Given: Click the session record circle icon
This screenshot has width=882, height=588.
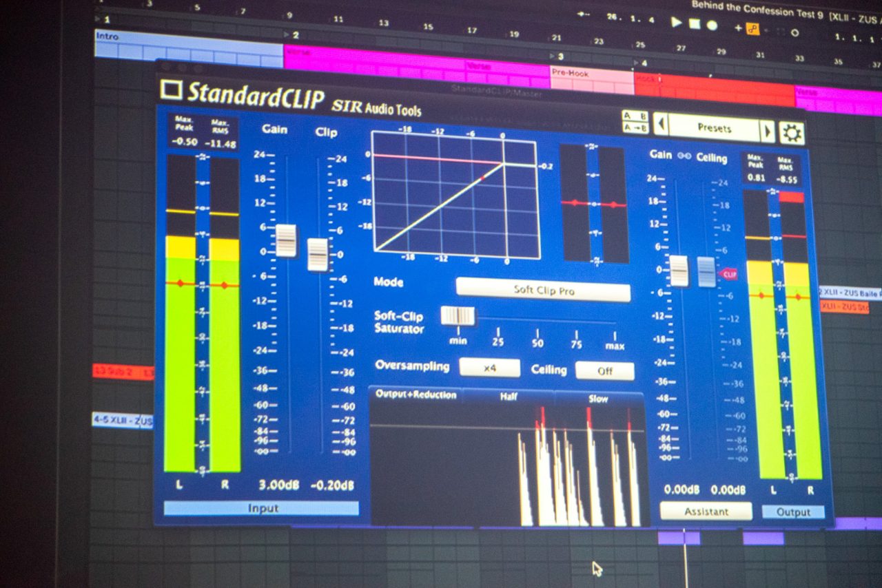Looking at the screenshot, I should click(794, 32).
